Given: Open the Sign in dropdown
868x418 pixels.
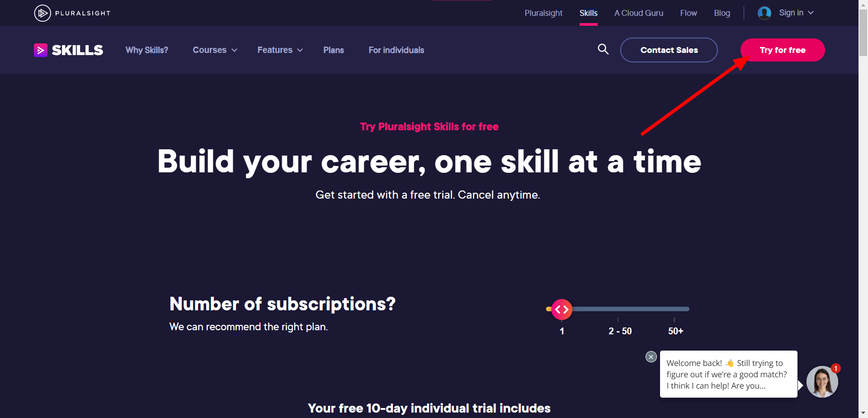Looking at the screenshot, I should coord(796,13).
